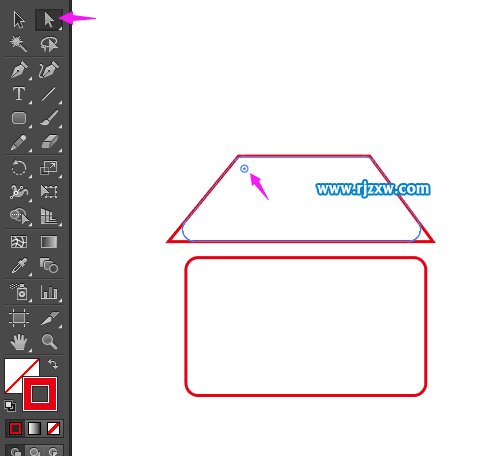The image size is (504, 456).
Task: Select the Pen tool
Action: [x=19, y=69]
